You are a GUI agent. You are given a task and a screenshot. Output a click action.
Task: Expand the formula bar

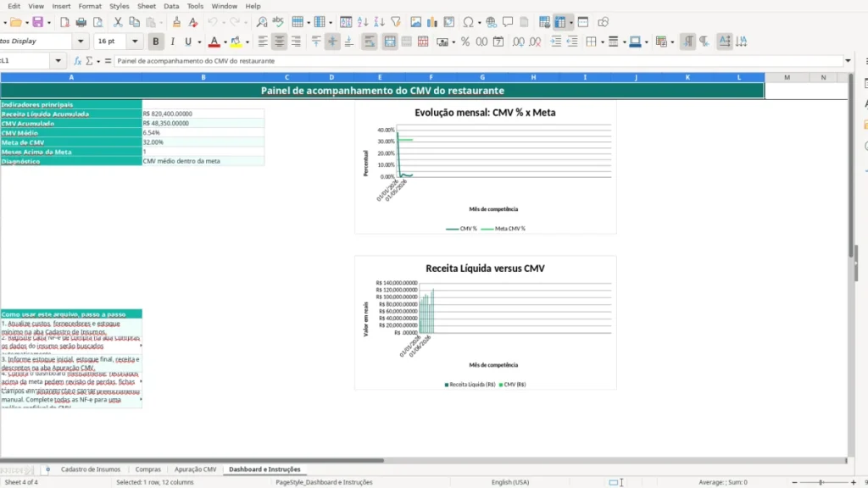coord(848,61)
